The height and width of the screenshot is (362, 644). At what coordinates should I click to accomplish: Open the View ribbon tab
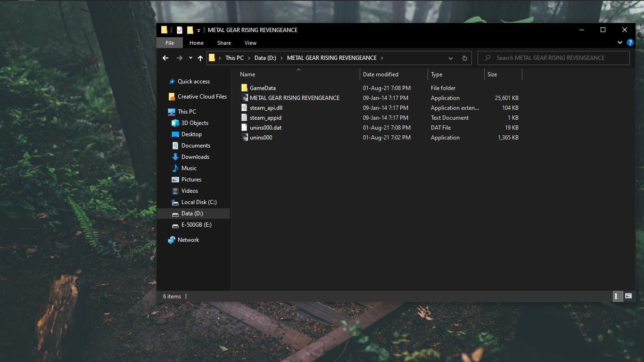coord(250,43)
